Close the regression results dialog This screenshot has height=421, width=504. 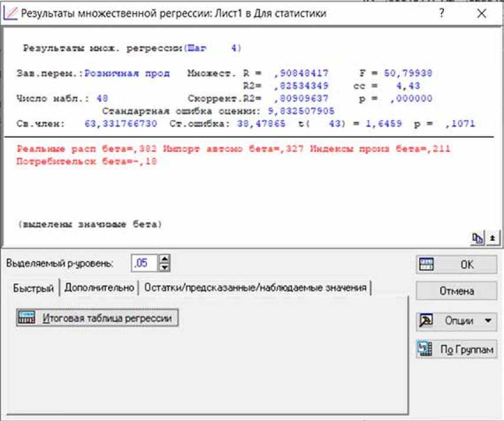click(x=482, y=14)
